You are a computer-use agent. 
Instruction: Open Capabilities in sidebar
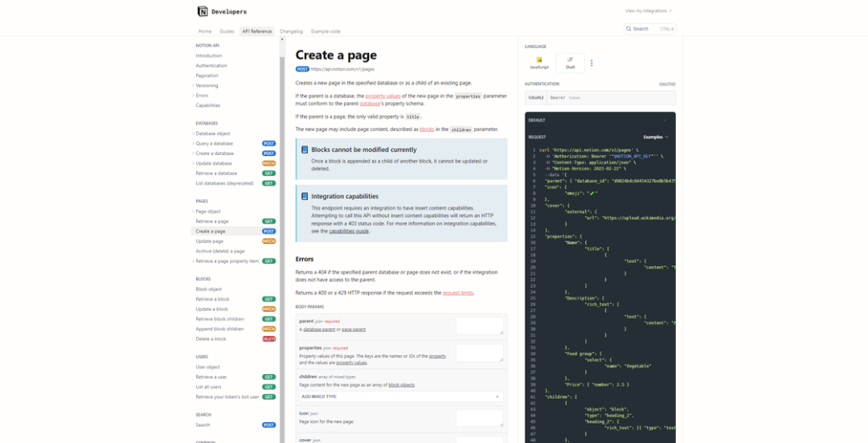pyautogui.click(x=207, y=105)
